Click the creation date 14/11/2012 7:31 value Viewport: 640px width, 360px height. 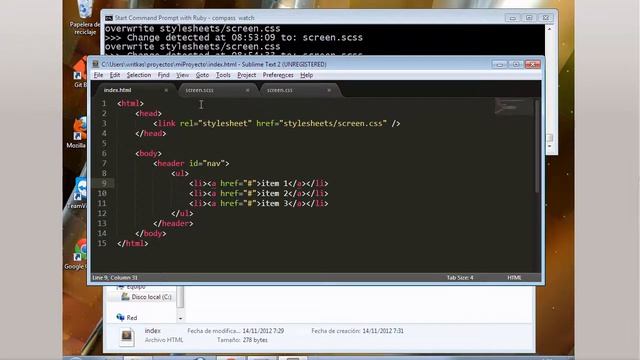click(383, 331)
